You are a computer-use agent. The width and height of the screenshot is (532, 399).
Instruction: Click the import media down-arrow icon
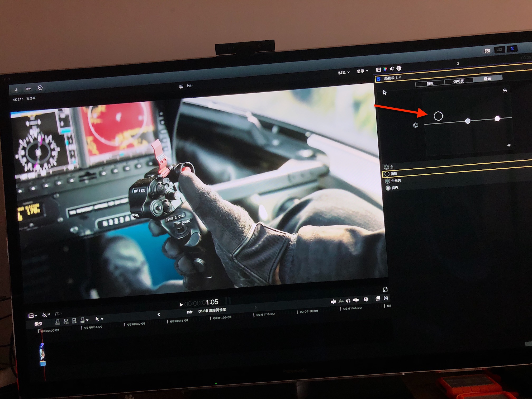click(x=16, y=90)
